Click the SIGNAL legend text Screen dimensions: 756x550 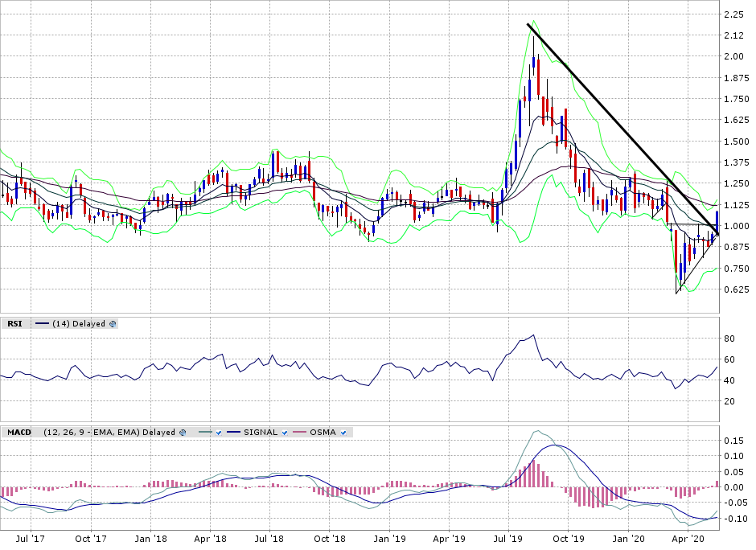[x=261, y=432]
